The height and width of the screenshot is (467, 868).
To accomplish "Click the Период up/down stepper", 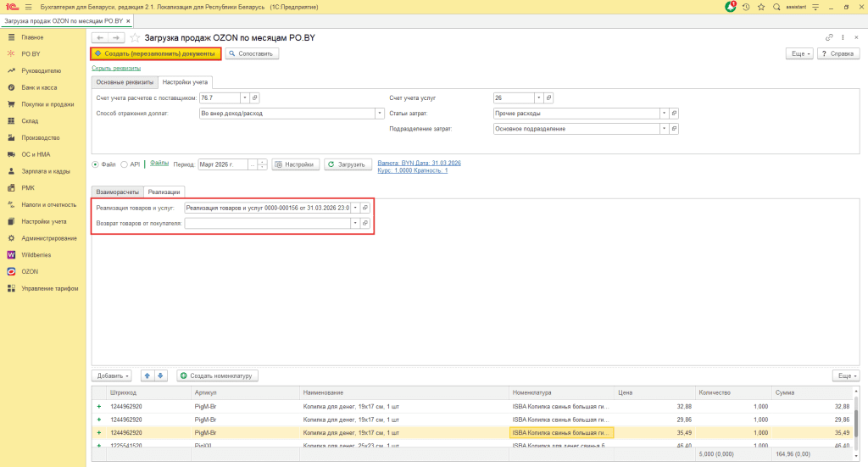I will [263, 164].
